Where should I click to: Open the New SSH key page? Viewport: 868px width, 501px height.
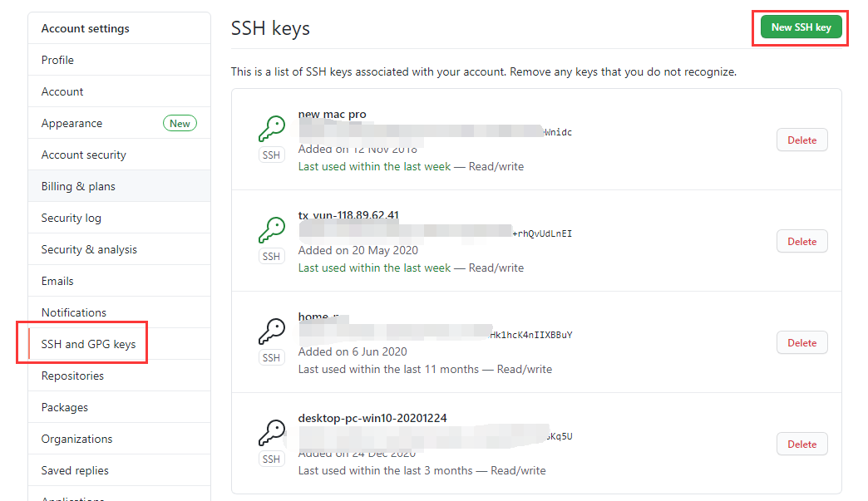click(x=800, y=27)
